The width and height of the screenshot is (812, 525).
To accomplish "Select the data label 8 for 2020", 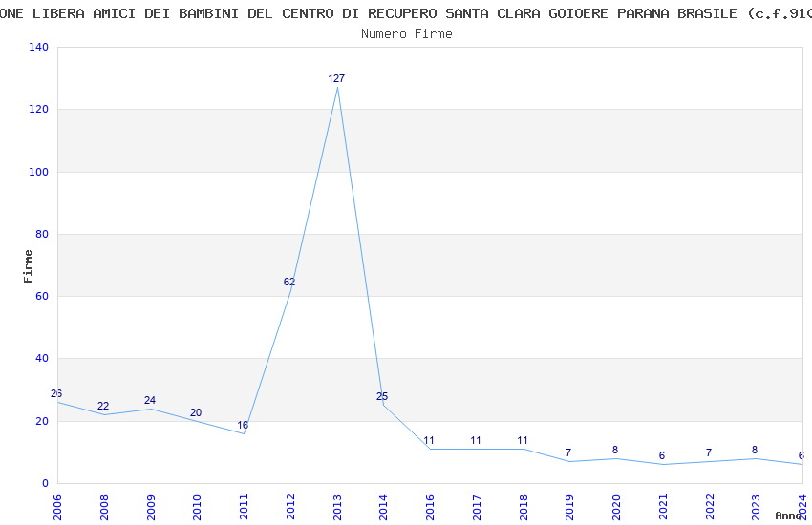I will tap(614, 450).
